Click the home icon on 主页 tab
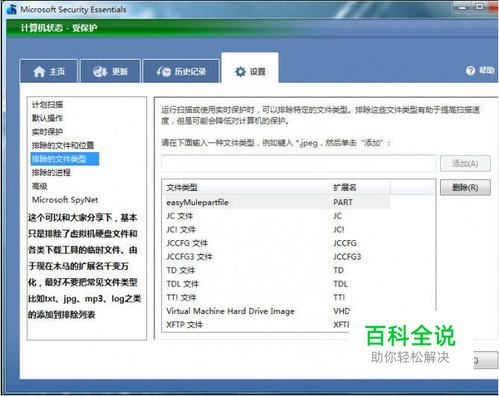The width and height of the screenshot is (499, 396). 39,71
